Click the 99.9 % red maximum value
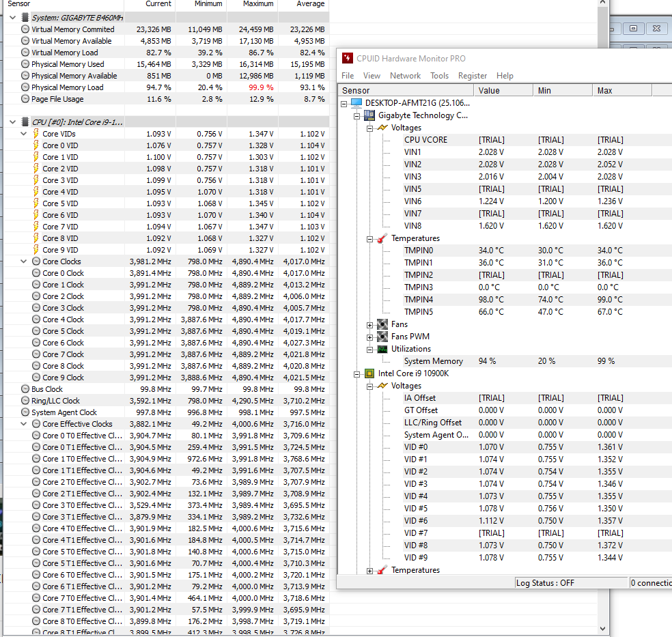The image size is (672, 637). coord(261,87)
